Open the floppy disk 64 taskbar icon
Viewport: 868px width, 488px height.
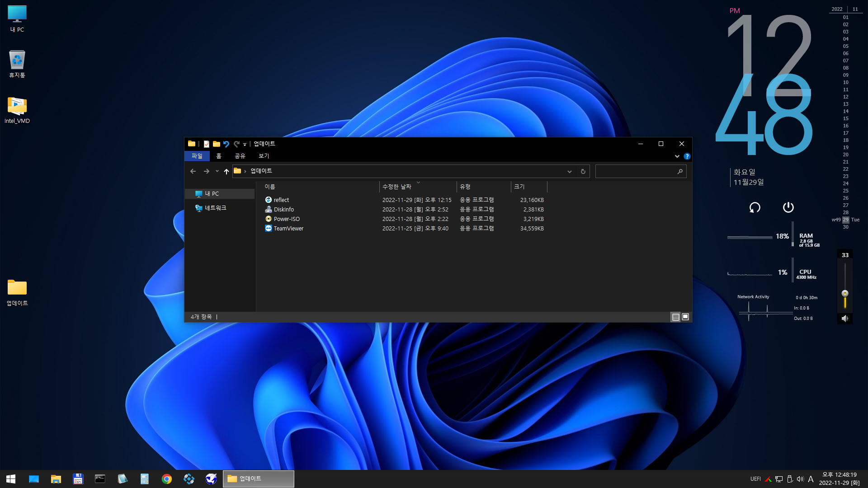click(78, 479)
